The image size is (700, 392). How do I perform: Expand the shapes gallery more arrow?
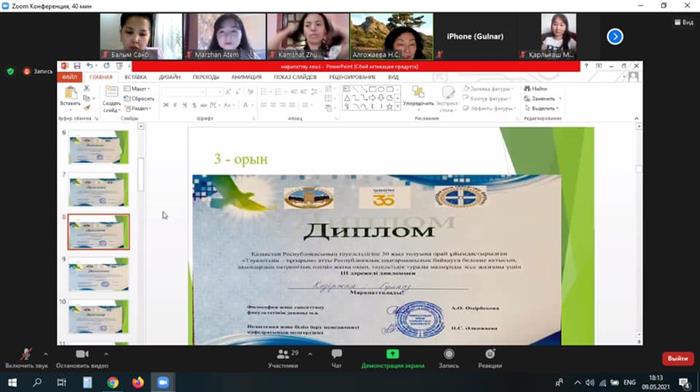tap(397, 107)
